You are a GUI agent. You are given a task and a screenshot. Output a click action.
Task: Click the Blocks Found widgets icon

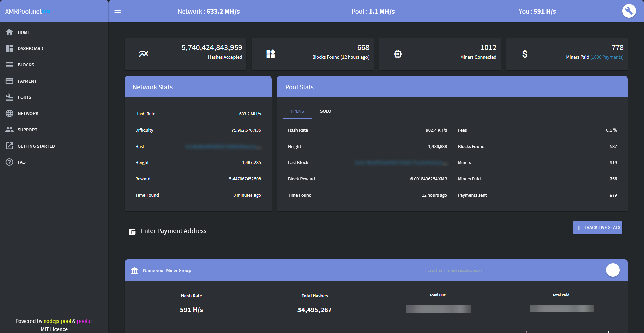tap(271, 54)
